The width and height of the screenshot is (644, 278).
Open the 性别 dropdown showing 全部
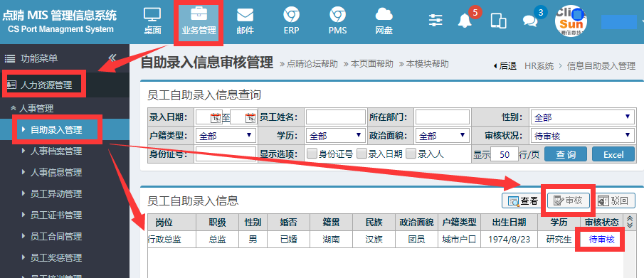(x=582, y=117)
